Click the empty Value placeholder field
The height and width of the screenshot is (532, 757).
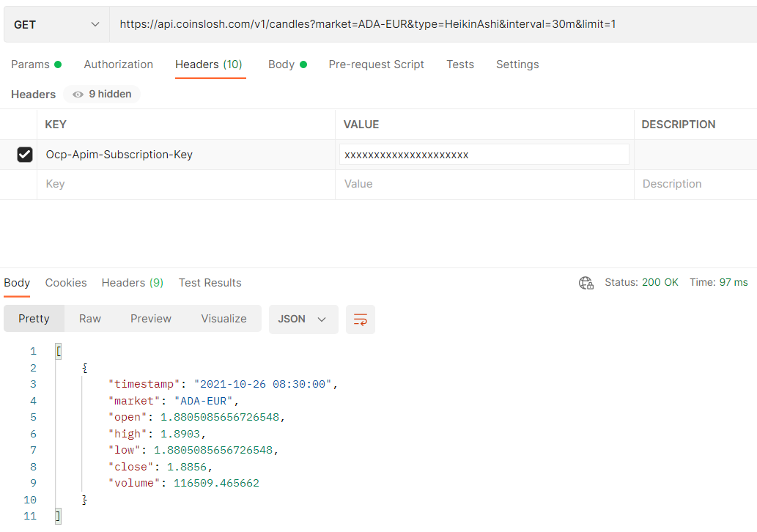484,184
